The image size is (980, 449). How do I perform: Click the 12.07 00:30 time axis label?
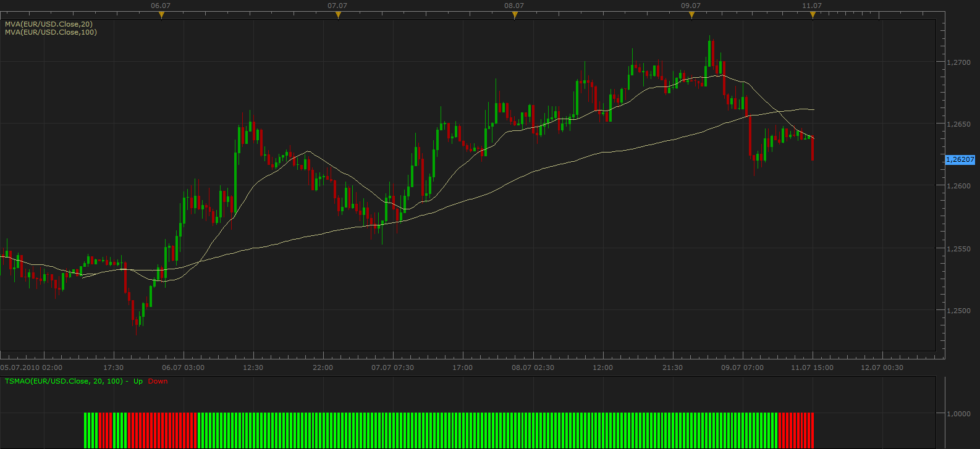(x=882, y=367)
